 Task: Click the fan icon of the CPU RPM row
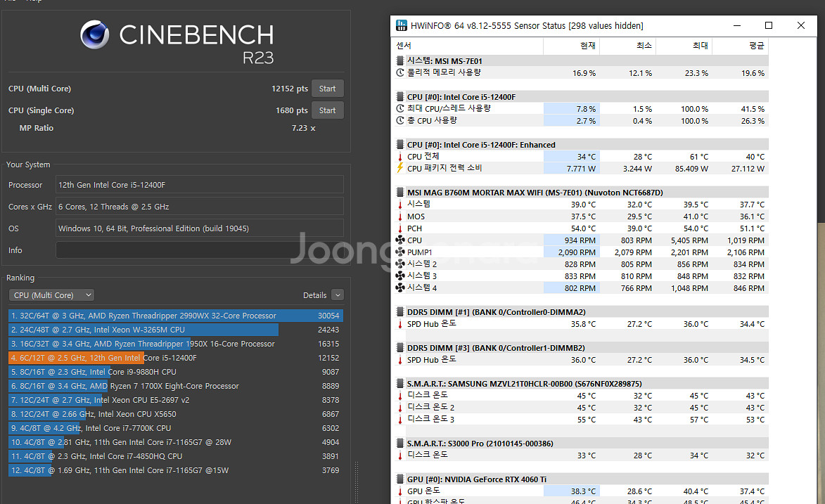pyautogui.click(x=400, y=240)
